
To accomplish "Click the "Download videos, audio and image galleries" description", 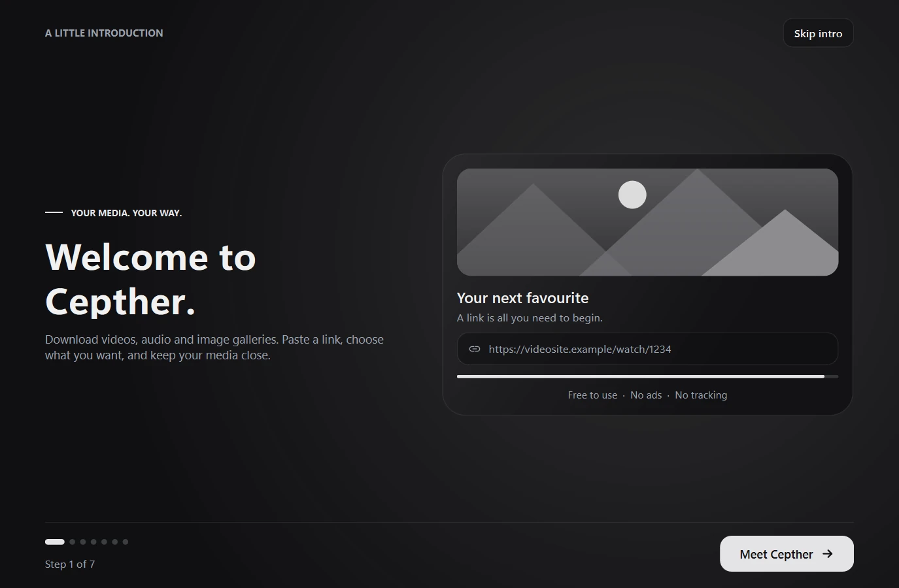I will click(x=214, y=348).
